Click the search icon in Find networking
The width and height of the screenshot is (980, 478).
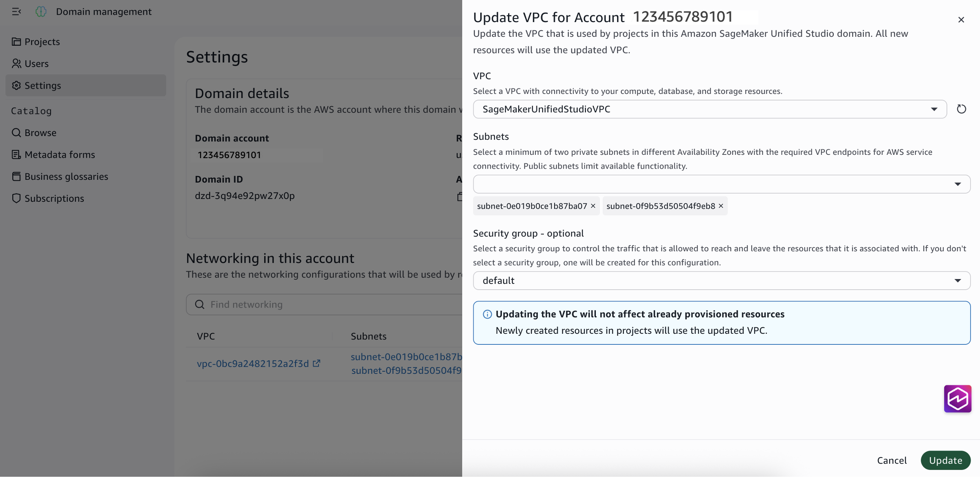[x=200, y=305]
